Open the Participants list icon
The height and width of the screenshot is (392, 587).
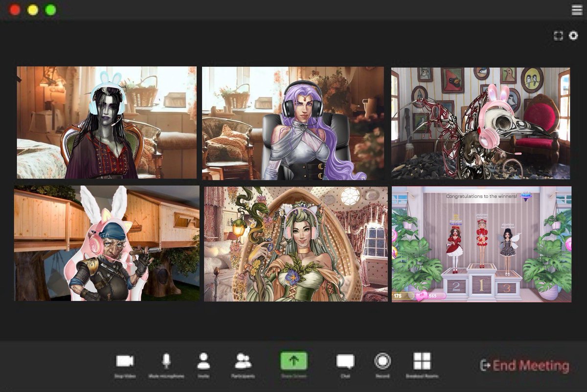pos(243,361)
